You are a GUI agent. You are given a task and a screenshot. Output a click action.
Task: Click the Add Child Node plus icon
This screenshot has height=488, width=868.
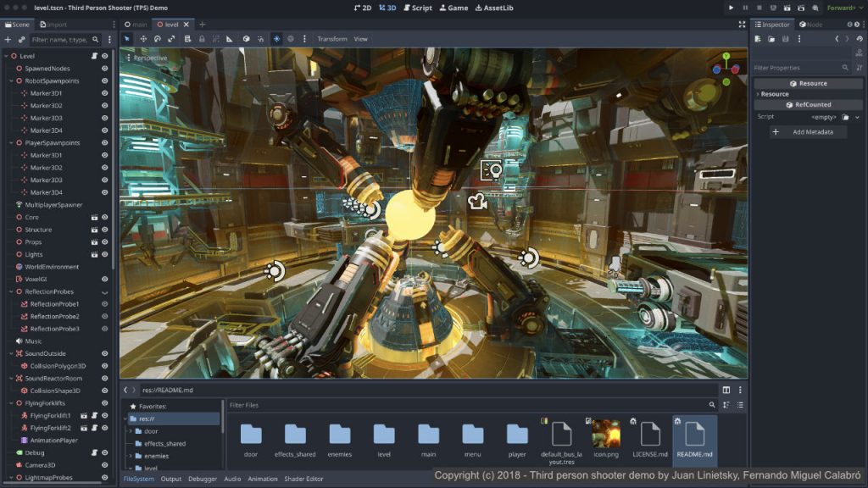(x=8, y=40)
